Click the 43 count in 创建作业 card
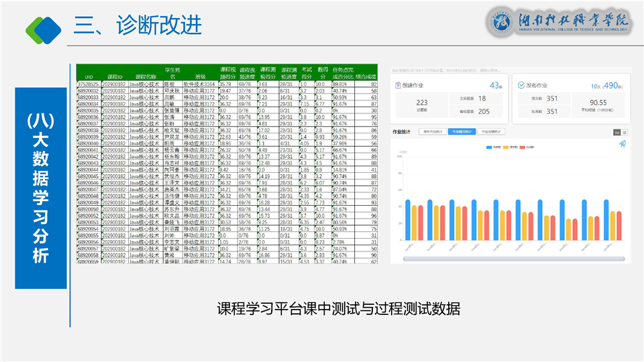 (x=494, y=86)
